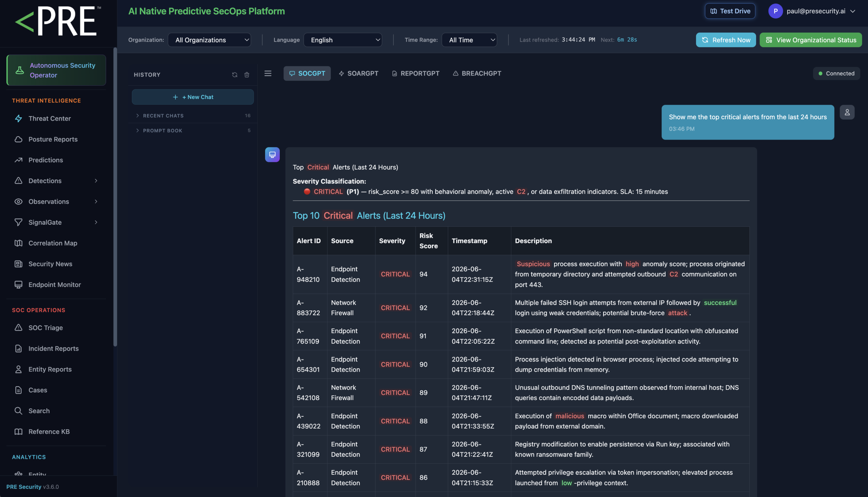Image resolution: width=868 pixels, height=497 pixels.
Task: Toggle the chat sidebar hamburger icon
Action: tap(268, 74)
